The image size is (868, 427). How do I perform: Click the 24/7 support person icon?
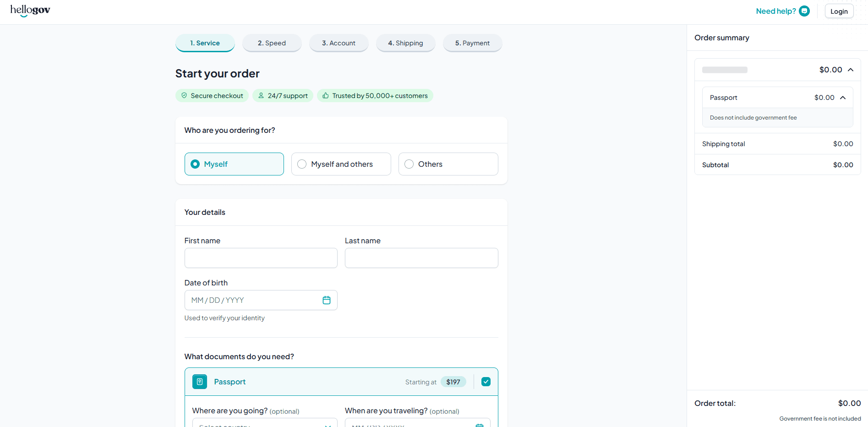coord(261,96)
